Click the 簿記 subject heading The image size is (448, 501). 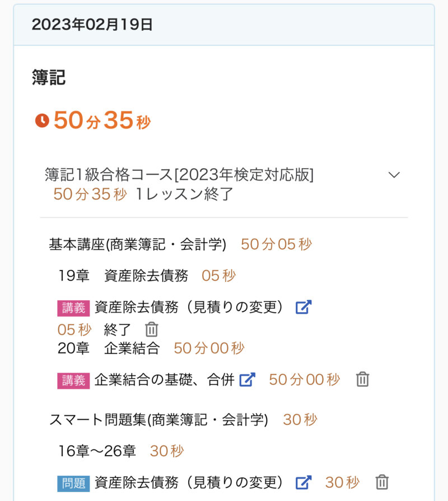pos(49,78)
